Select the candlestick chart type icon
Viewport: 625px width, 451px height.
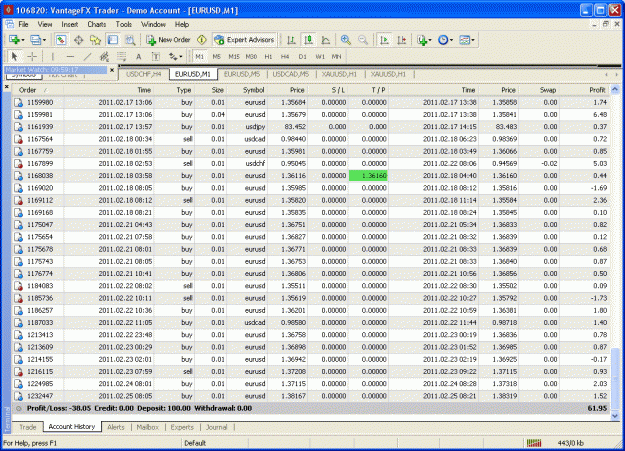(308, 40)
